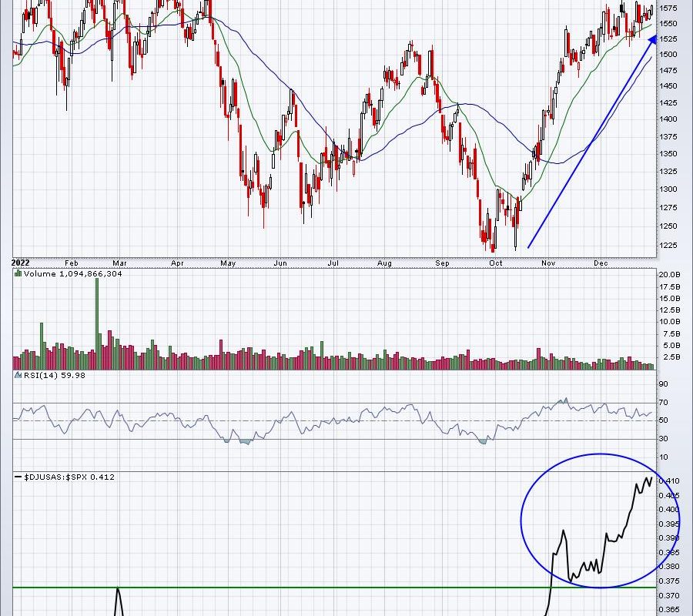
Task: Click the 17.5B volume axis value
Action: click(670, 286)
